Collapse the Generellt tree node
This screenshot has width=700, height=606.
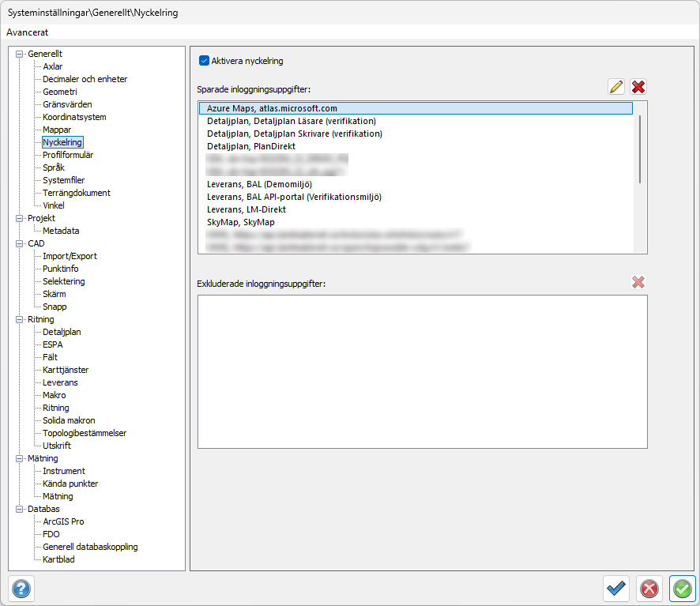tap(20, 54)
